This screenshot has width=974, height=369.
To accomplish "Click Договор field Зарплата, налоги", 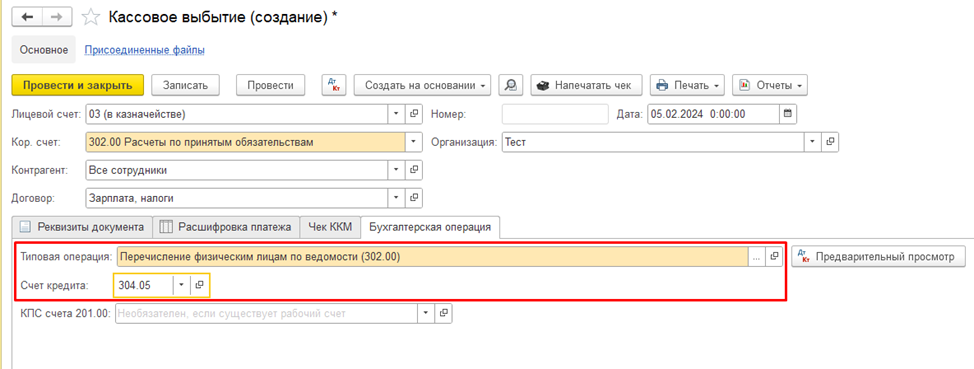I will pos(237,198).
